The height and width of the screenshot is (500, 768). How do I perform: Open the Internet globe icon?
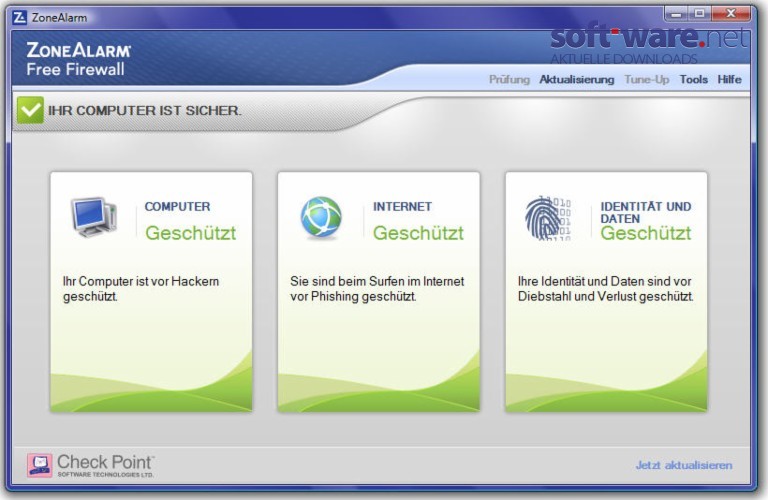(321, 217)
